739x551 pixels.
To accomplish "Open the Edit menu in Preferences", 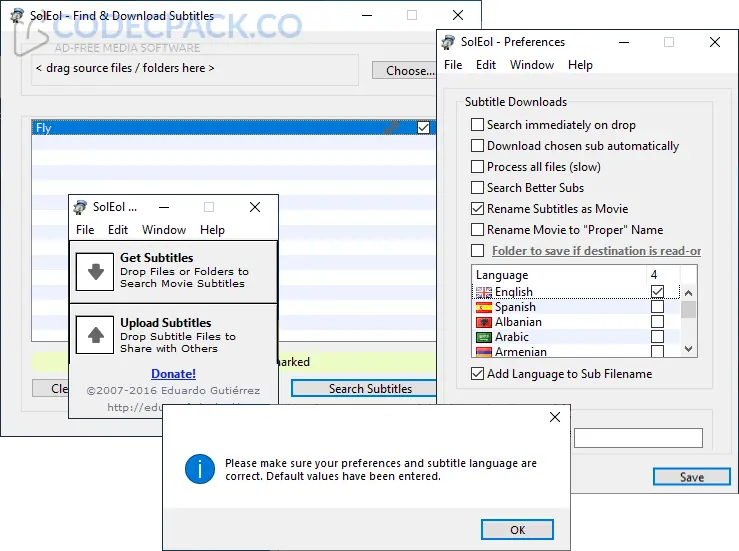I will pos(486,65).
